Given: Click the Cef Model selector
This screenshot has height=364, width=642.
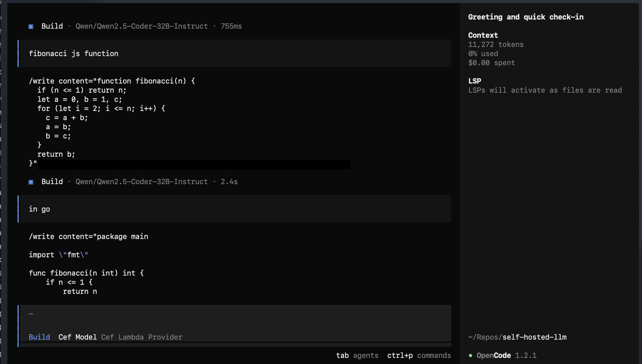Looking at the screenshot, I should (77, 337).
